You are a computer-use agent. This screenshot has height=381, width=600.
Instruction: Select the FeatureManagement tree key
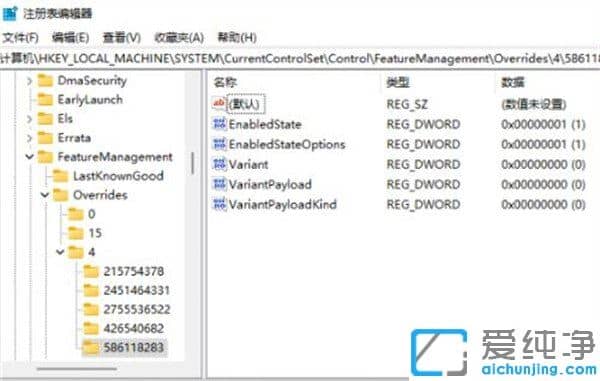(x=115, y=157)
